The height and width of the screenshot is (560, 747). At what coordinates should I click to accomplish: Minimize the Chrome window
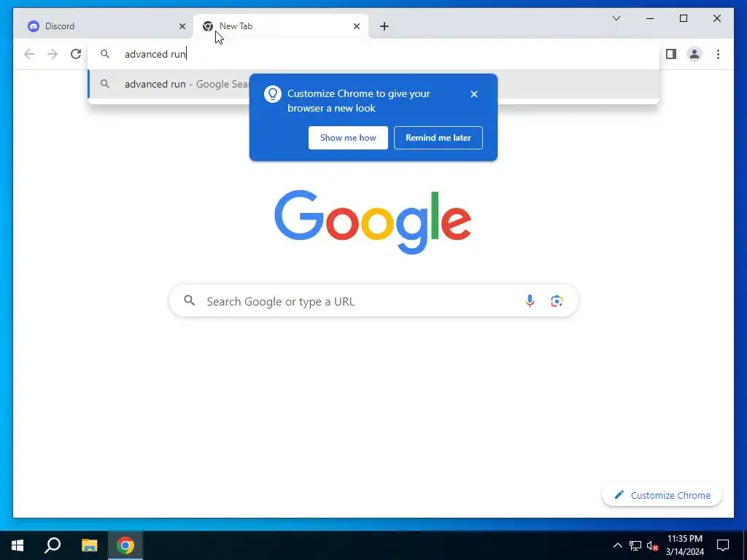(x=650, y=18)
